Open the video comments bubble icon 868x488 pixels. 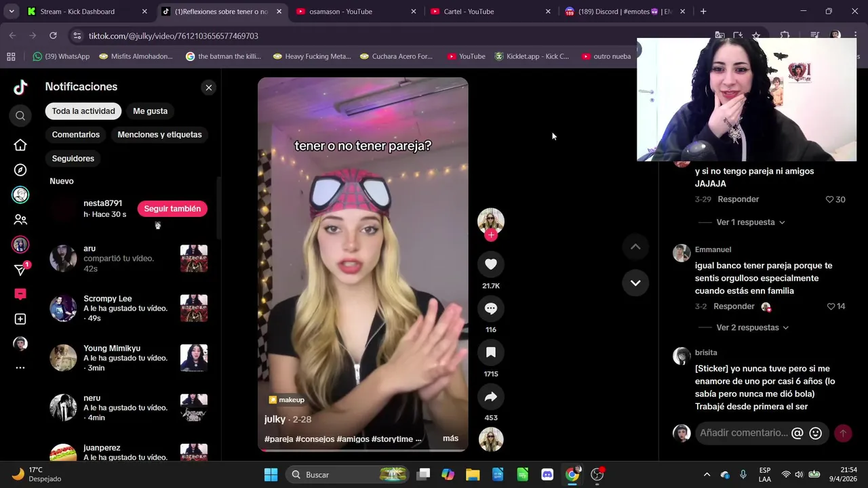pos(491,308)
